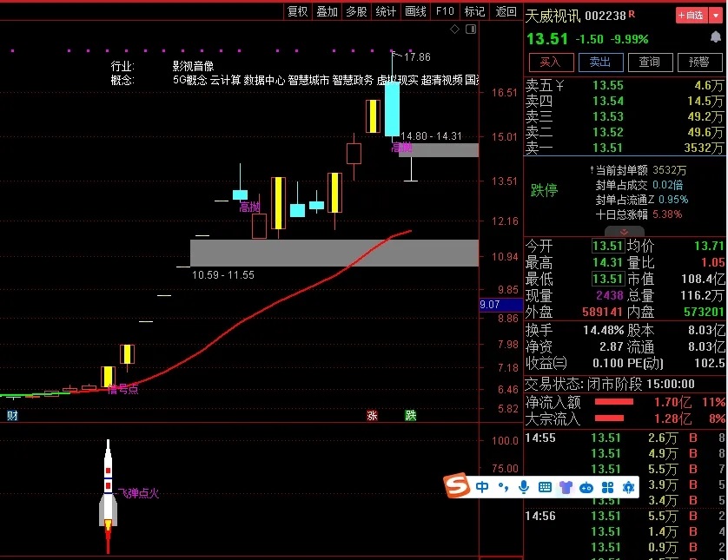This screenshot has height=560, width=728.
Task: Toggle Chinese/English mode on Sogou bar
Action: point(482,487)
